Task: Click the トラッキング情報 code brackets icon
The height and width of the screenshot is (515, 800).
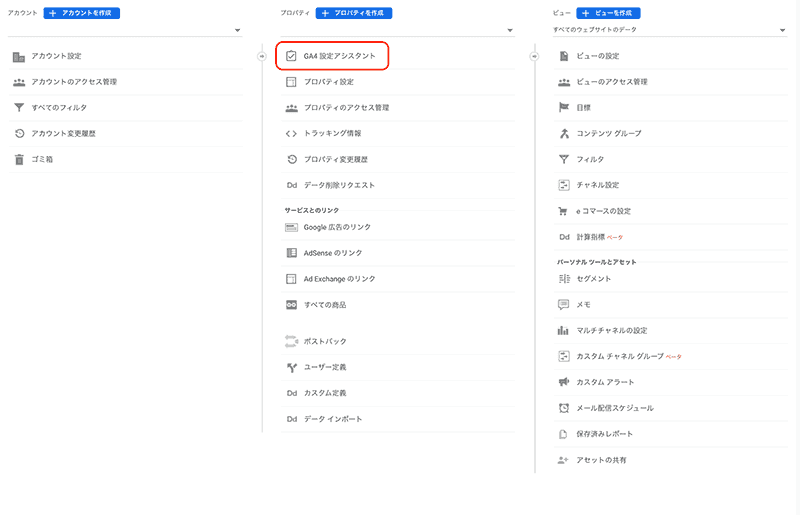Action: coord(291,134)
